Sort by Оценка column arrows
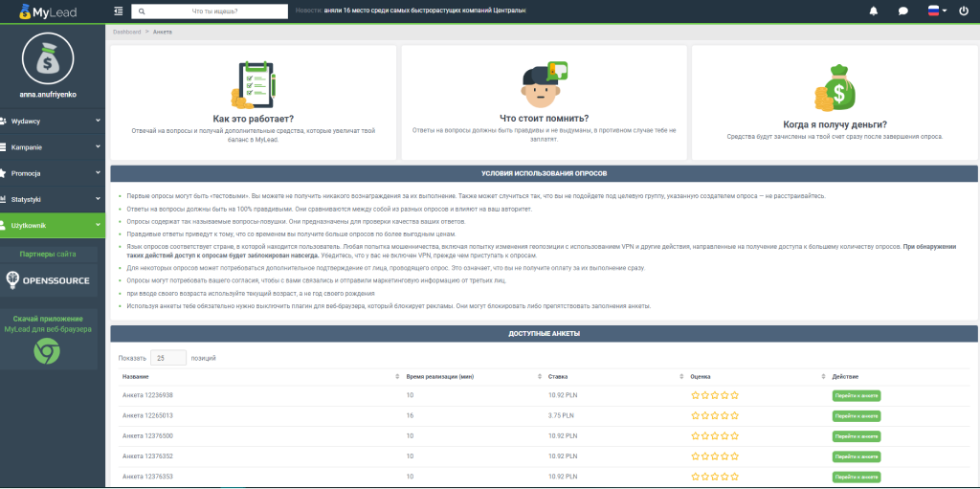This screenshot has height=489, width=980. click(824, 377)
